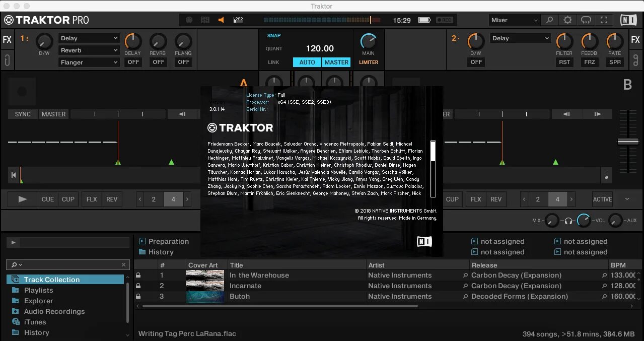The image size is (644, 341).
Task: Open preferences via the gear icon
Action: pos(568,20)
